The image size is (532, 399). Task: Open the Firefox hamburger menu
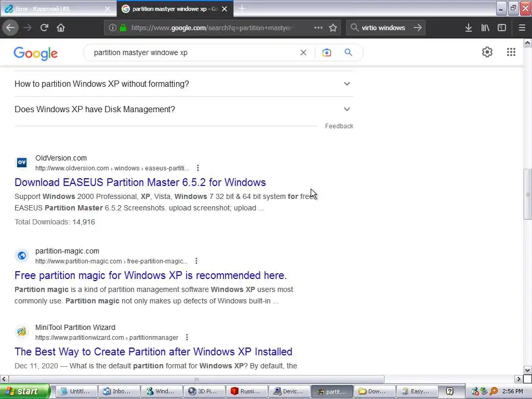tap(522, 28)
